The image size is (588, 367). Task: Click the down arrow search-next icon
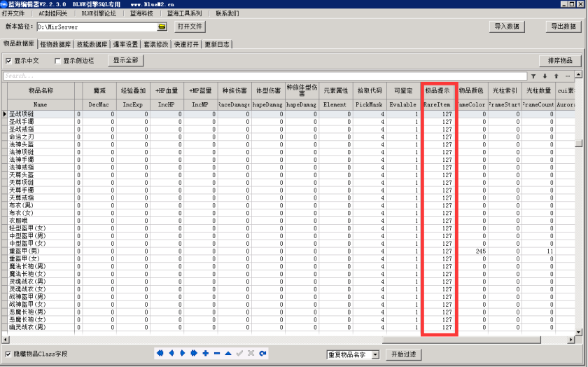pyautogui.click(x=545, y=76)
